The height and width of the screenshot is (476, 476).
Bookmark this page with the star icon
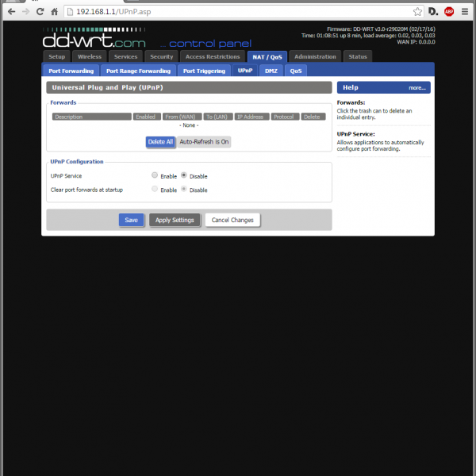pos(417,12)
